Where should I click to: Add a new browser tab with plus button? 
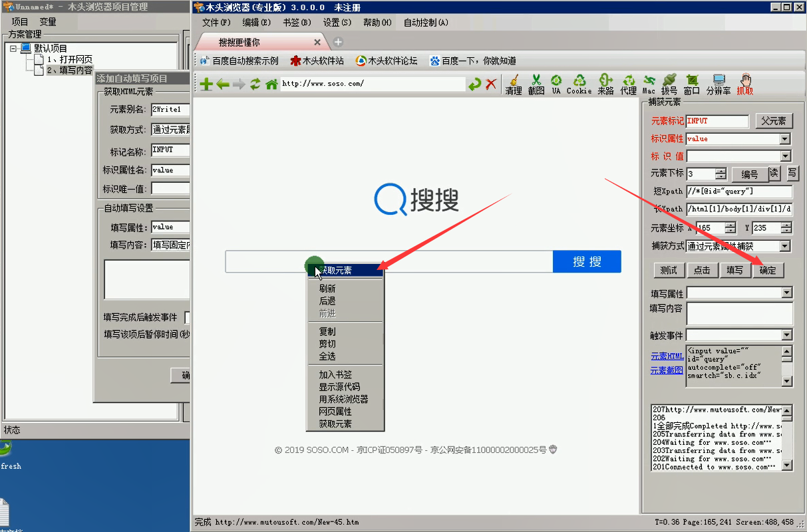(338, 42)
